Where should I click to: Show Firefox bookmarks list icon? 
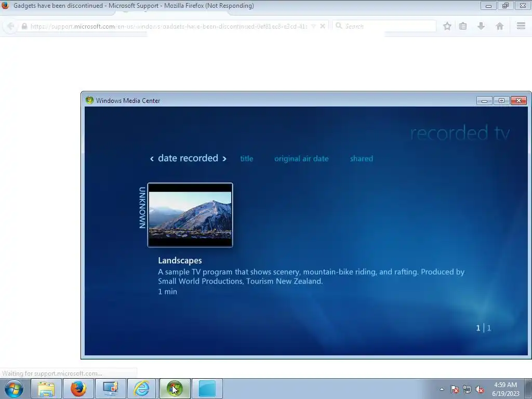(x=463, y=26)
